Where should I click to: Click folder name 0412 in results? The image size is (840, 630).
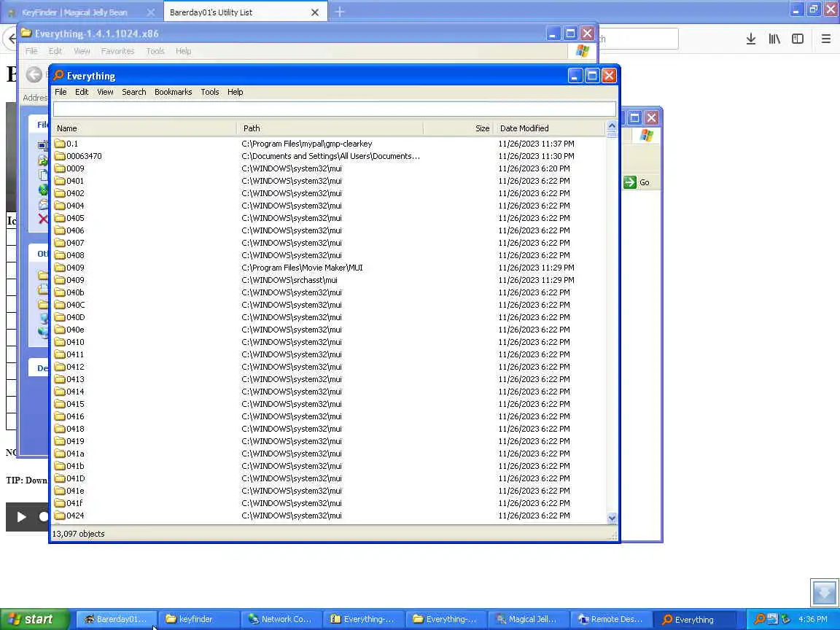[75, 367]
